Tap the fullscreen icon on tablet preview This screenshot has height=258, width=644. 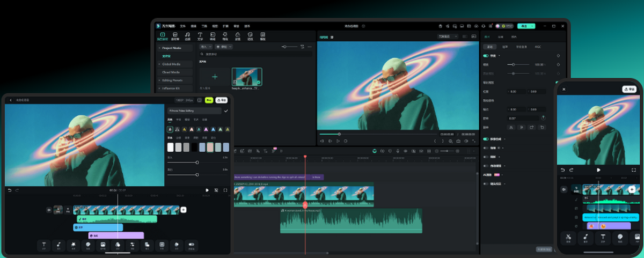point(224,190)
